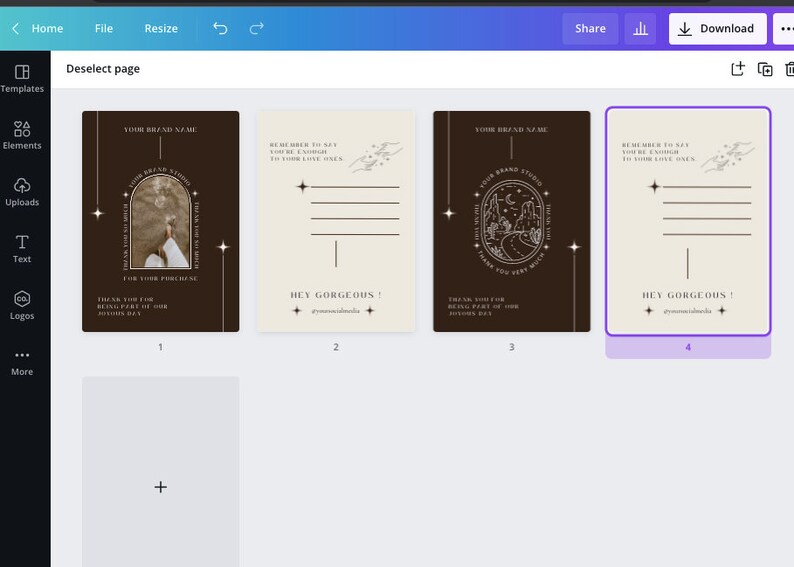Click the undo arrow icon

[220, 28]
